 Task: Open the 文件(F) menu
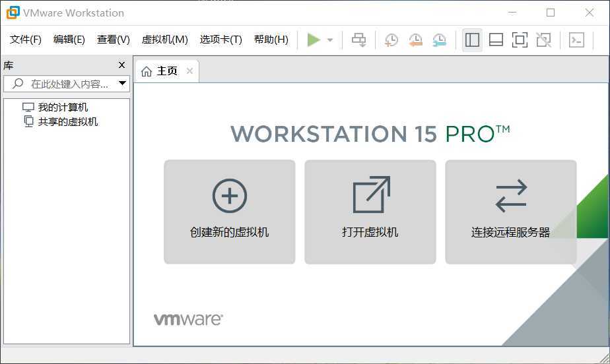(26, 40)
